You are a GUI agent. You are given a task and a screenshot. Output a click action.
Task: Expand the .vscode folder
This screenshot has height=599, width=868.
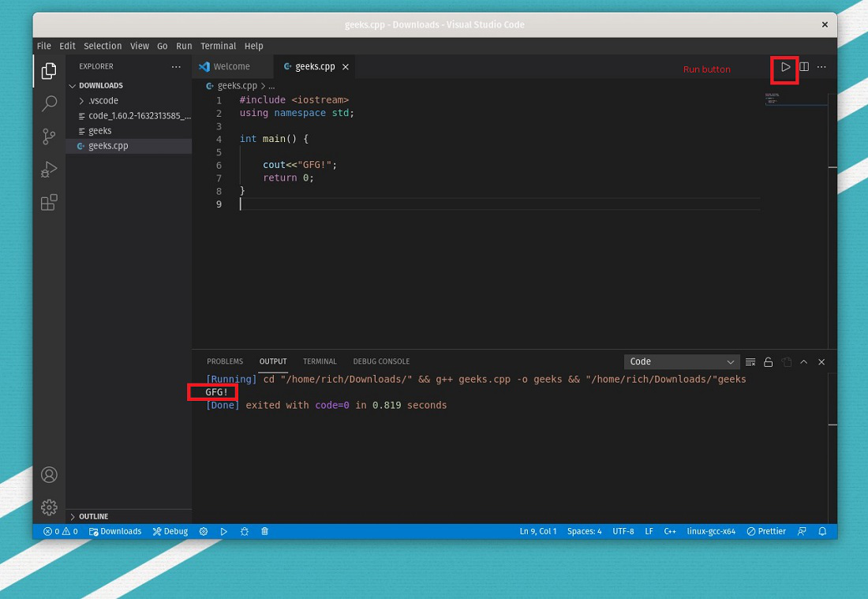click(129, 101)
